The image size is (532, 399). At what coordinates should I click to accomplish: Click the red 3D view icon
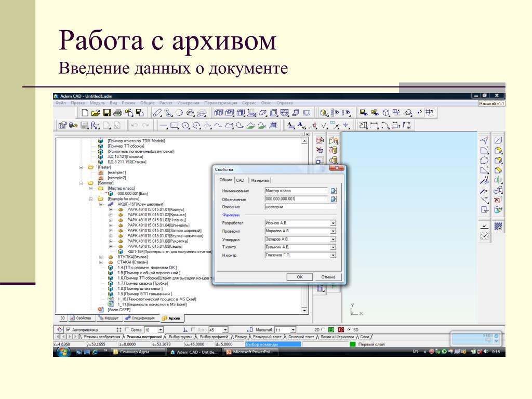(x=341, y=329)
